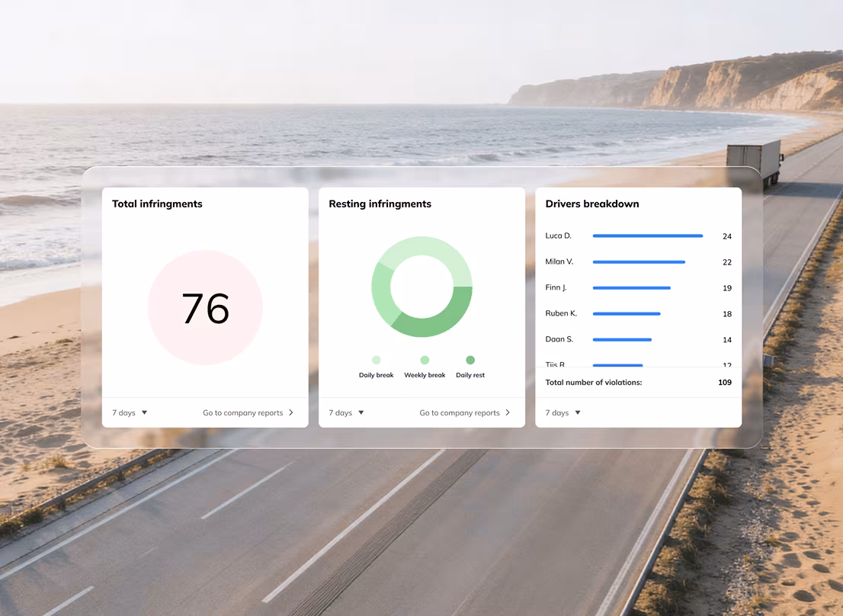Viewport: 843px width, 616px height.
Task: Click the dropdown arrow beside first 7 days label
Action: 143,412
